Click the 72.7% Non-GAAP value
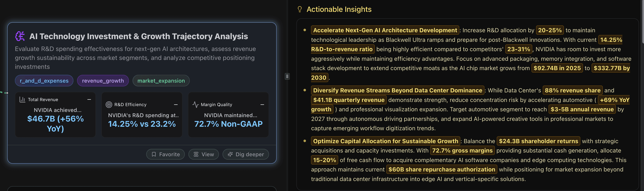 pos(229,124)
